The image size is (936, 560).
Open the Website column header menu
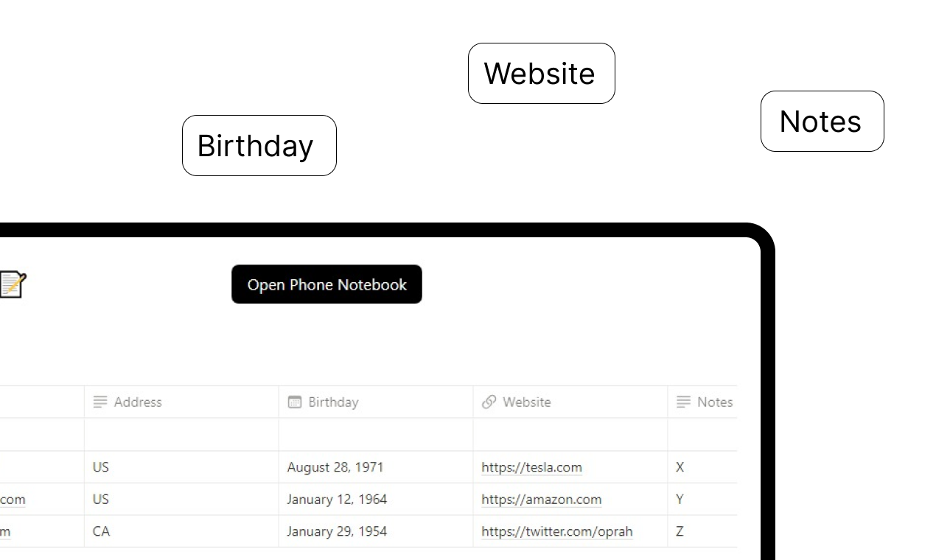pyautogui.click(x=570, y=402)
